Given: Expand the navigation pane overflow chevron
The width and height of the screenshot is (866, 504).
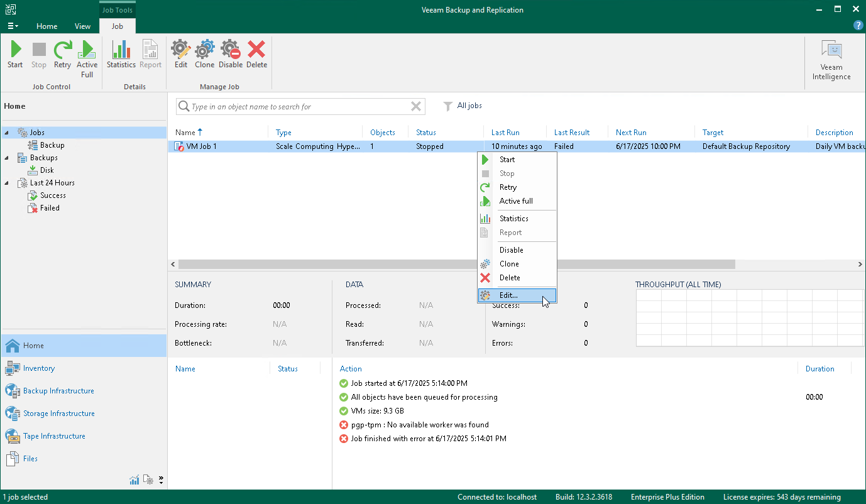Looking at the screenshot, I should [161, 480].
